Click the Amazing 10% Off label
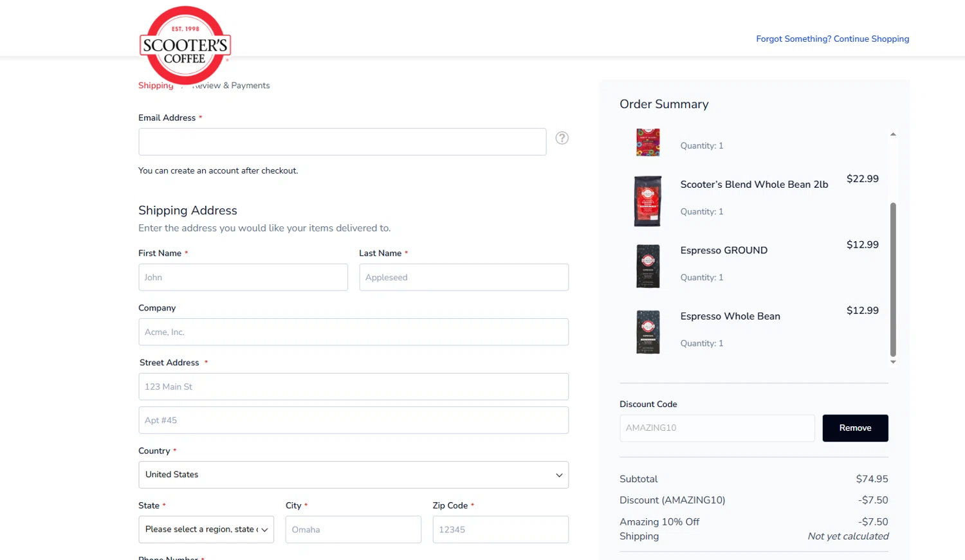Image resolution: width=965 pixels, height=560 pixels. click(659, 522)
